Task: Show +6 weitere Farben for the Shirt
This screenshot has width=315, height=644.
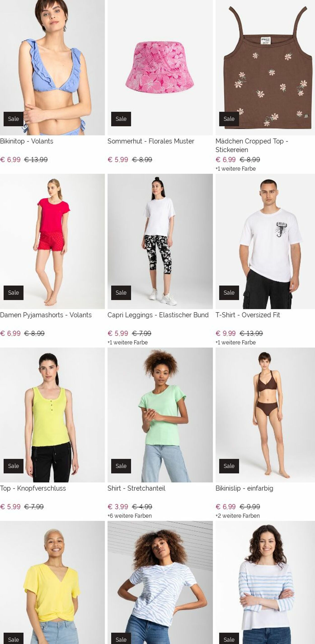Action: [x=130, y=516]
